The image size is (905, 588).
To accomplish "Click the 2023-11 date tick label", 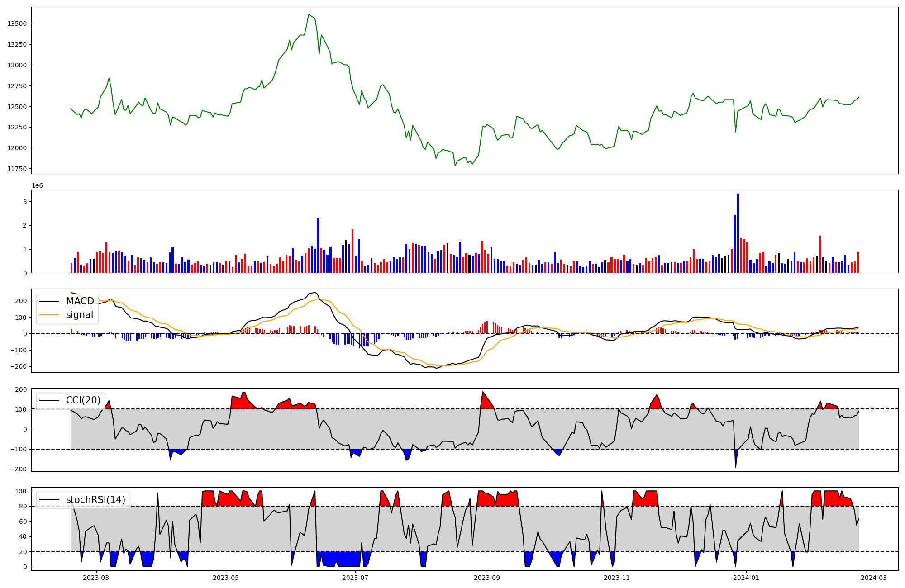I will (x=617, y=578).
